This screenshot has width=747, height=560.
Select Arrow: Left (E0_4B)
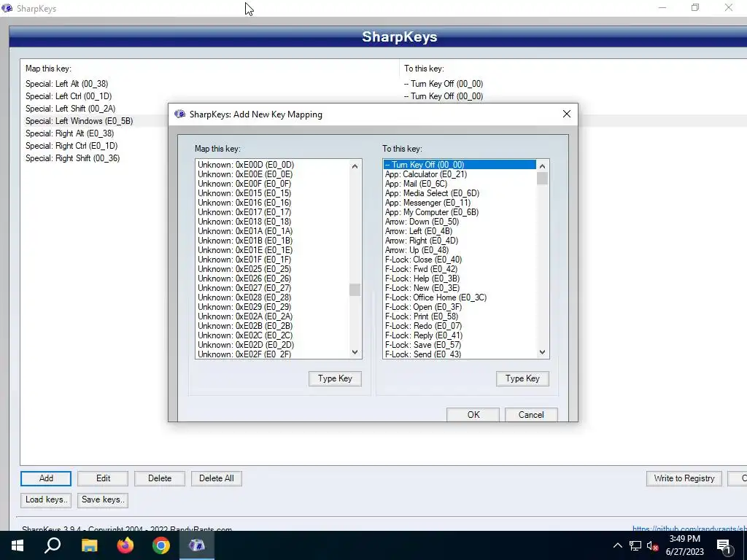(x=460, y=231)
